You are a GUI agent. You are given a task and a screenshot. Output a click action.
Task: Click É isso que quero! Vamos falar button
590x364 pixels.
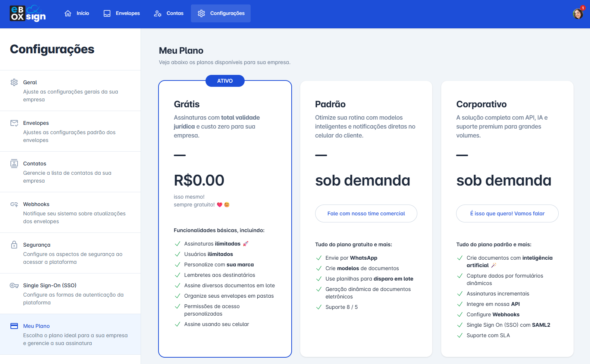[x=507, y=213]
